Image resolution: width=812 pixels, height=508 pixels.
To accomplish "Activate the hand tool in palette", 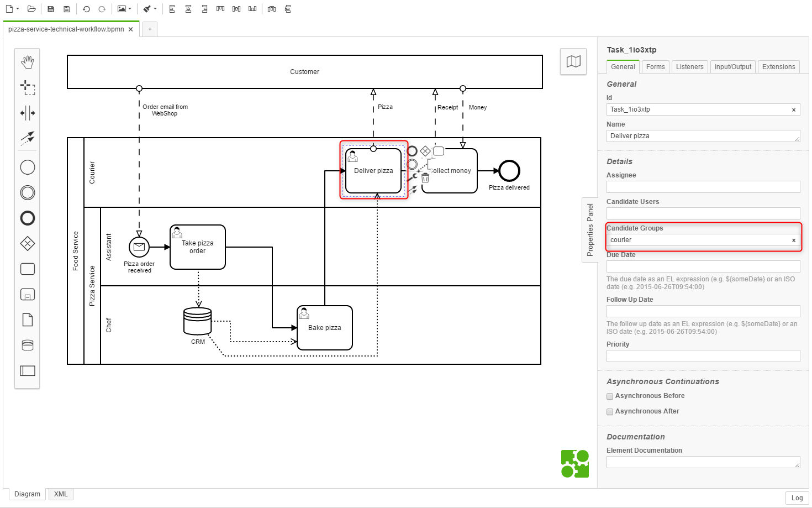I will (27, 62).
